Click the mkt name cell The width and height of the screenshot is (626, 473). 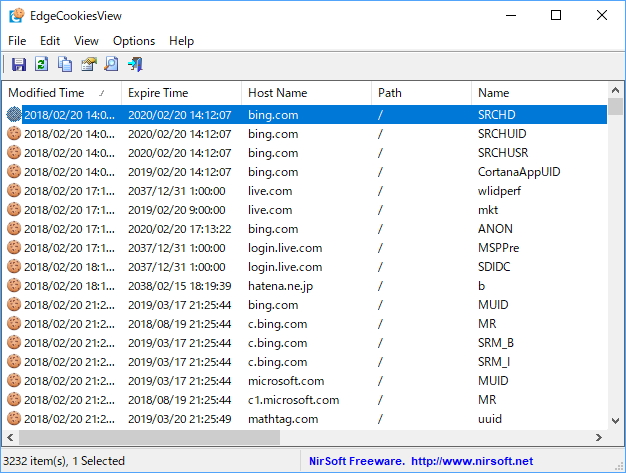488,210
